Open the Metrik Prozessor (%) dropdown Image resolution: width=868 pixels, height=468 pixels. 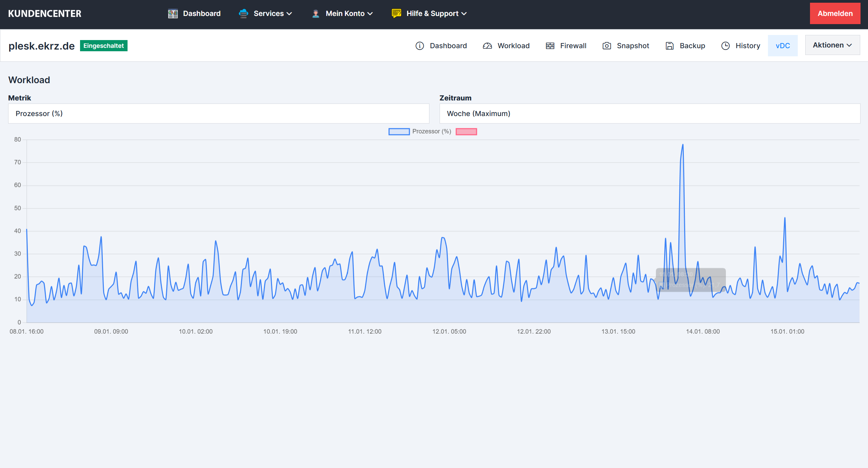pos(218,114)
